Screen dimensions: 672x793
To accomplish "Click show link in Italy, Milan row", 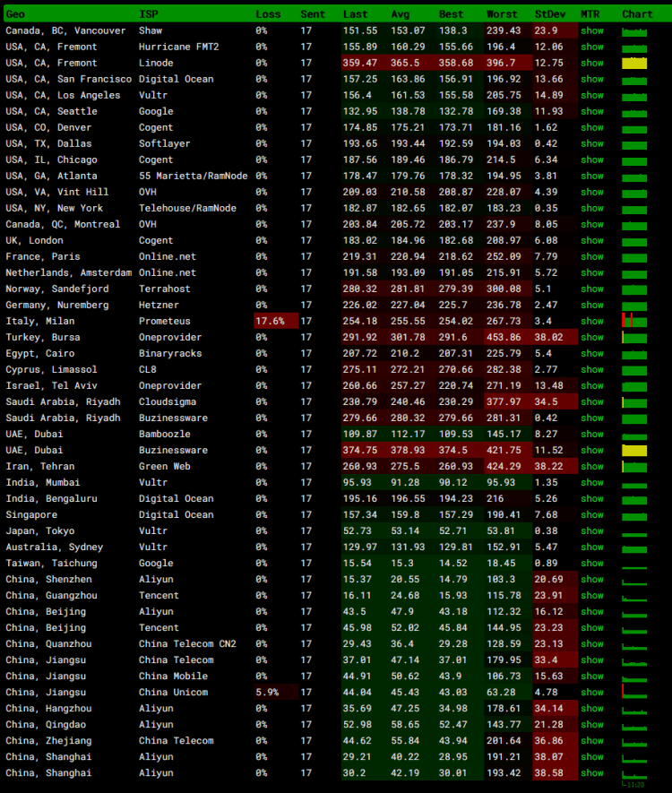I will (x=592, y=321).
